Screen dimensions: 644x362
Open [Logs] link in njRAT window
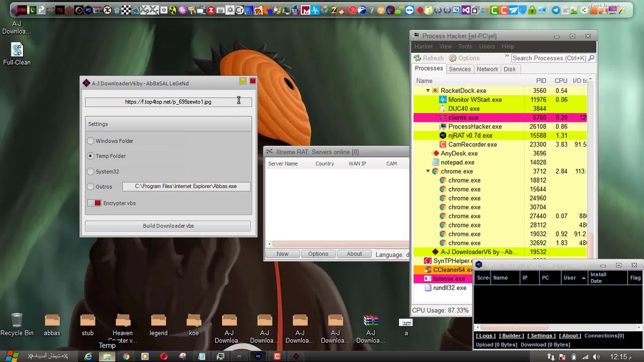pyautogui.click(x=486, y=336)
